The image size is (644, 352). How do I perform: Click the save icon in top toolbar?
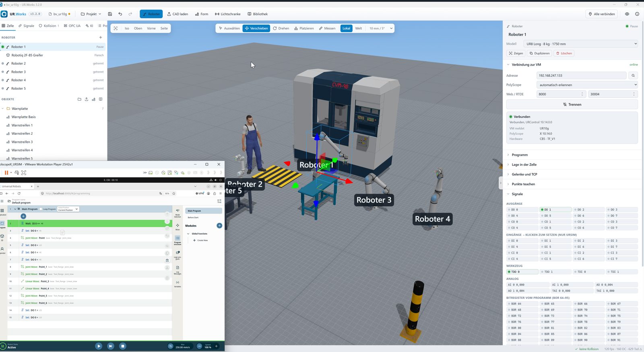click(x=110, y=14)
